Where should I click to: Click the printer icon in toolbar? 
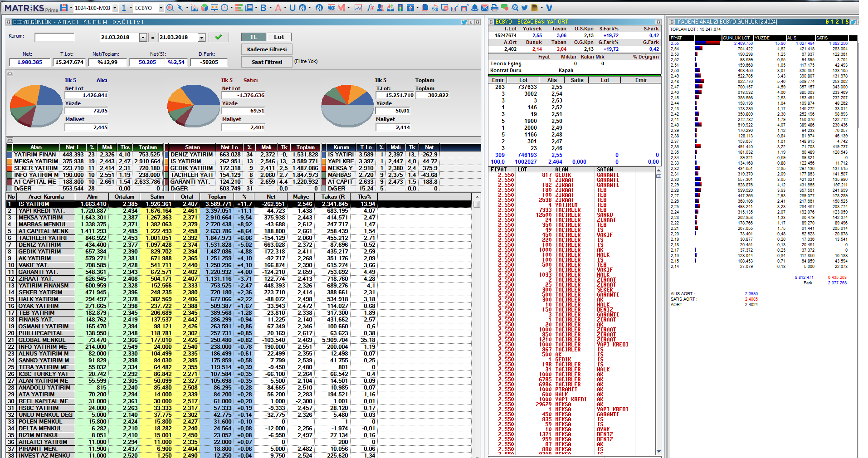494,8
